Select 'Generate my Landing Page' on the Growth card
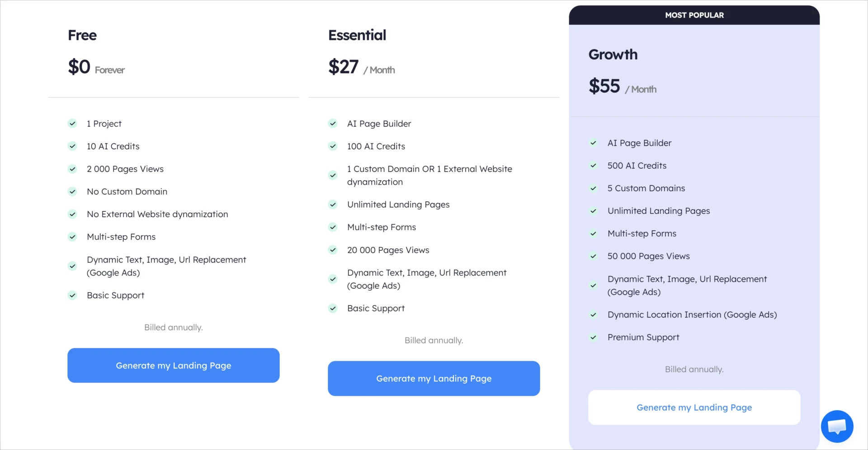 694,407
